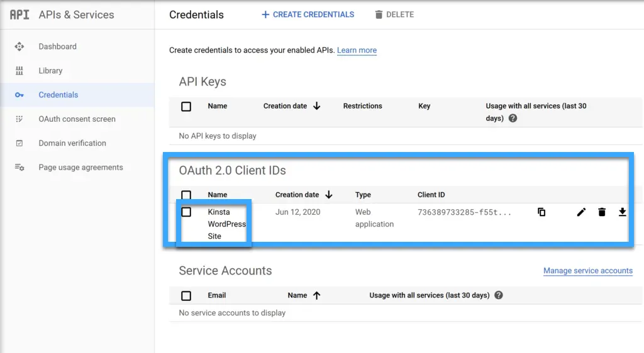Open Page usage agreements
644x353 pixels.
81,167
